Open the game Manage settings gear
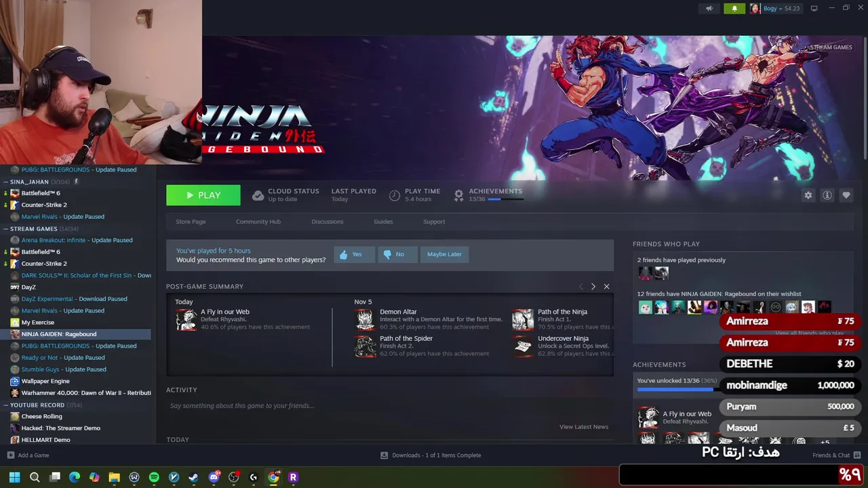This screenshot has height=488, width=868. pos(808,195)
